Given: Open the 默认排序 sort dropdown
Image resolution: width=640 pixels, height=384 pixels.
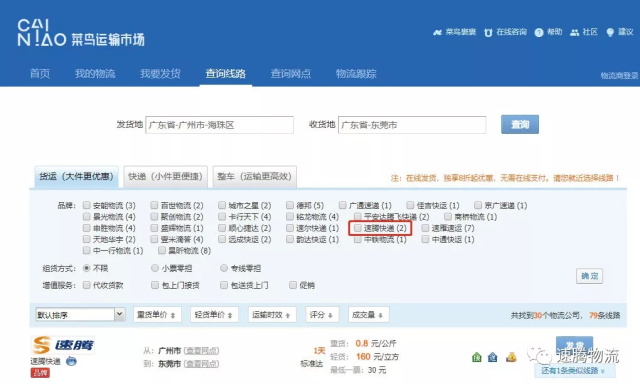Looking at the screenshot, I should point(80,315).
